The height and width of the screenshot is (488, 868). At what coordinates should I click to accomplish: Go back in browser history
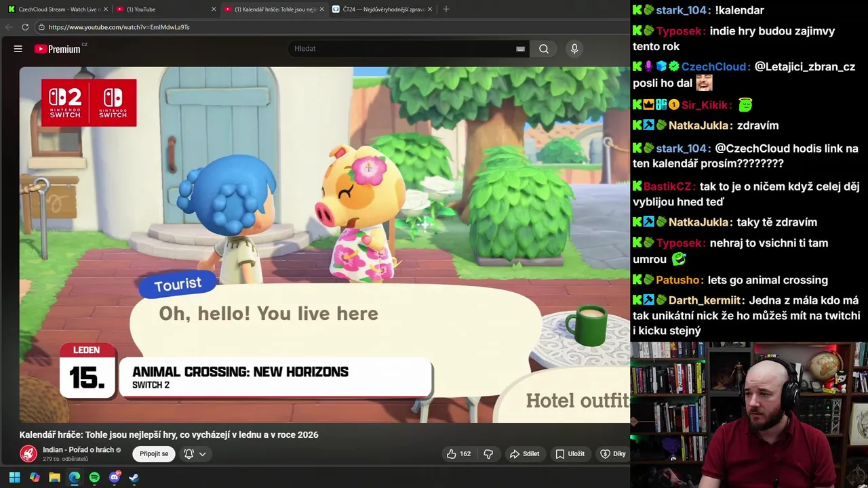(x=8, y=27)
